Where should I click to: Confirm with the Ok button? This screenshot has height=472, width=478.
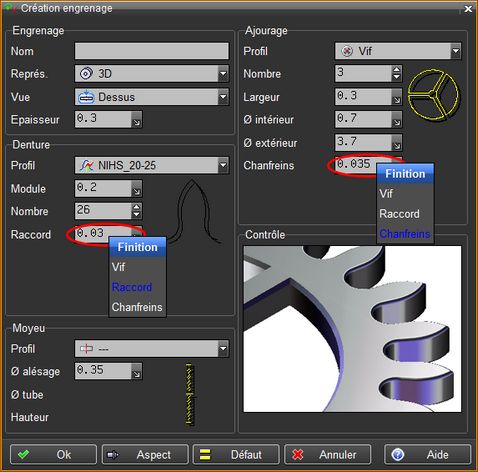(x=53, y=454)
